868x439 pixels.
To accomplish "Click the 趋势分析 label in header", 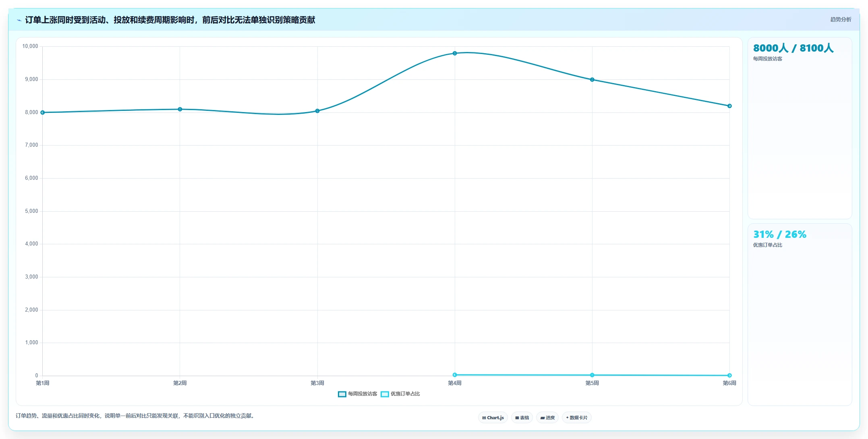I will point(841,19).
